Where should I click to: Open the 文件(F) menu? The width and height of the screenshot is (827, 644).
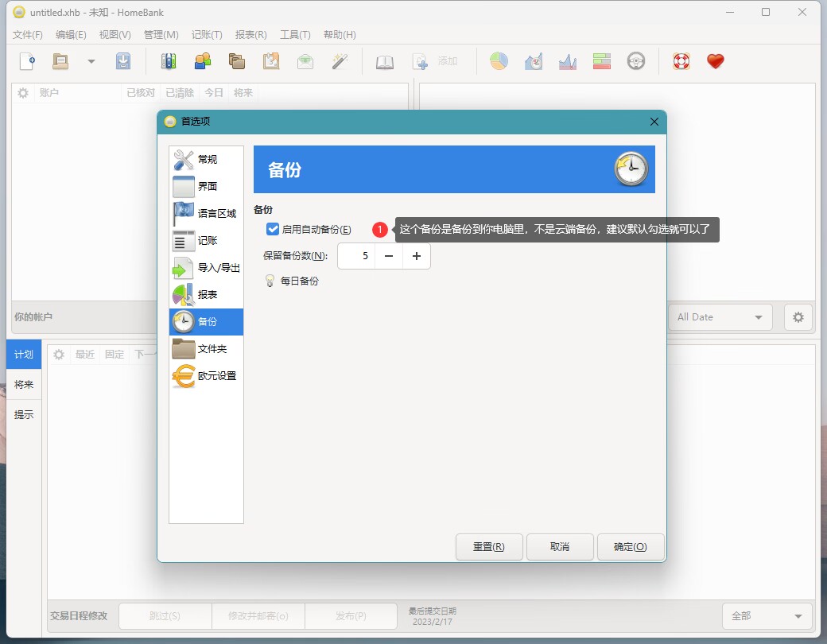pyautogui.click(x=27, y=35)
